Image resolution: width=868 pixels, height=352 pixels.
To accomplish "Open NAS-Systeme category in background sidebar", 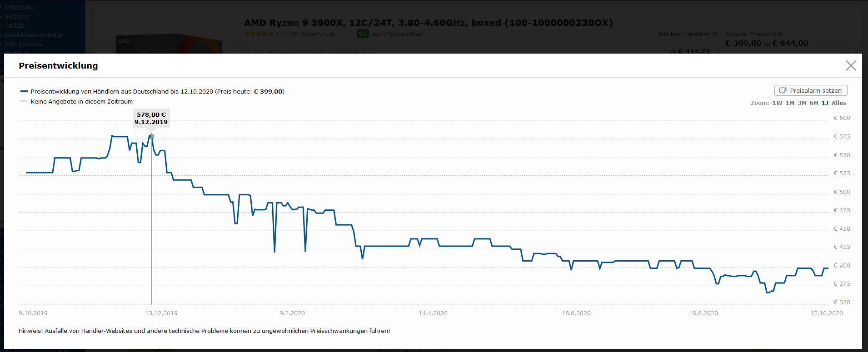I will (23, 44).
